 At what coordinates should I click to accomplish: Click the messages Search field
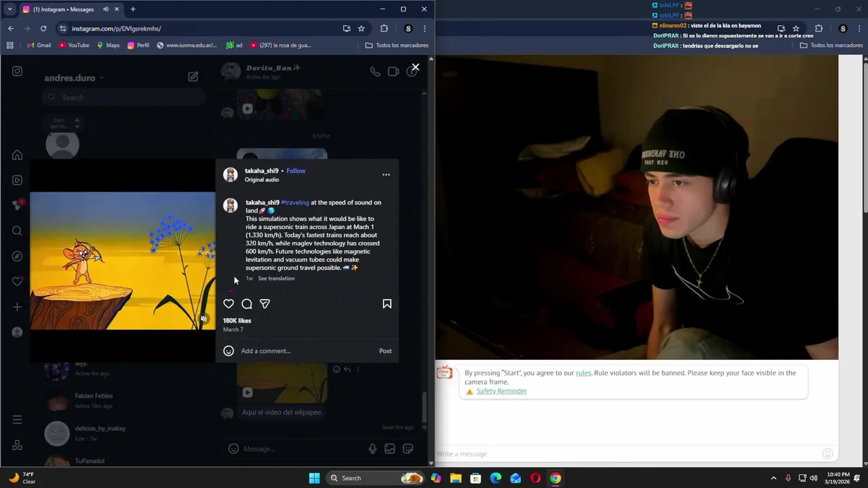(x=123, y=98)
